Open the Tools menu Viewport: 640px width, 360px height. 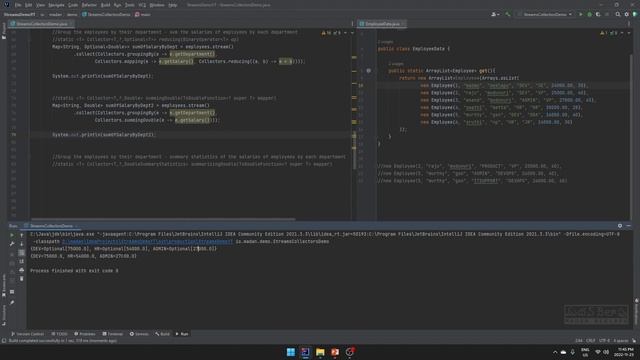(x=129, y=5)
